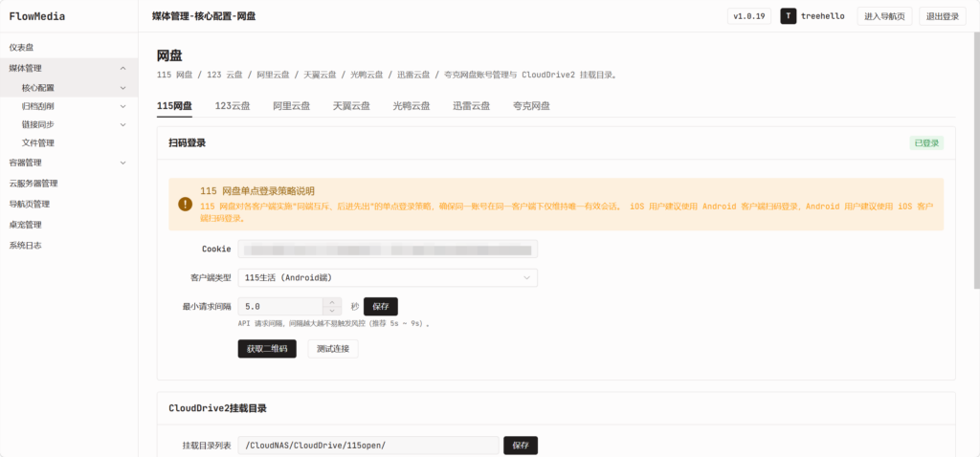Click the 进入导航页 button
Screen dimensions: 980x457
884,16
